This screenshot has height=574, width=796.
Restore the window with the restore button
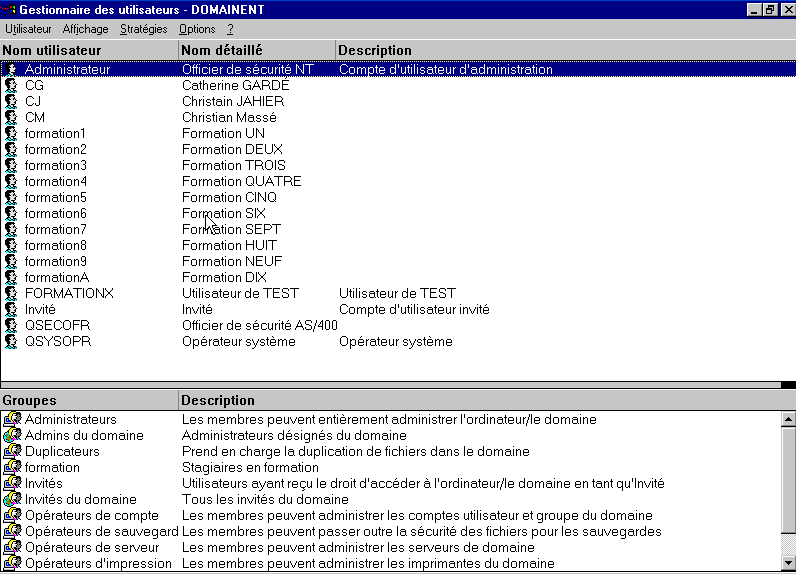click(x=770, y=10)
